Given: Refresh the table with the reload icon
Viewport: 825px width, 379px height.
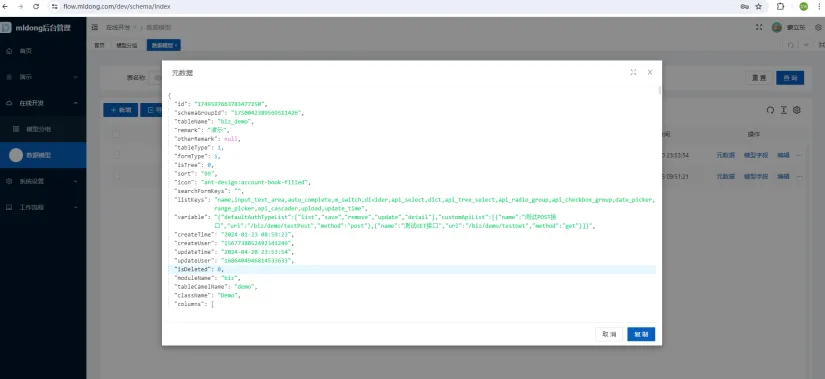Looking at the screenshot, I should point(770,110).
